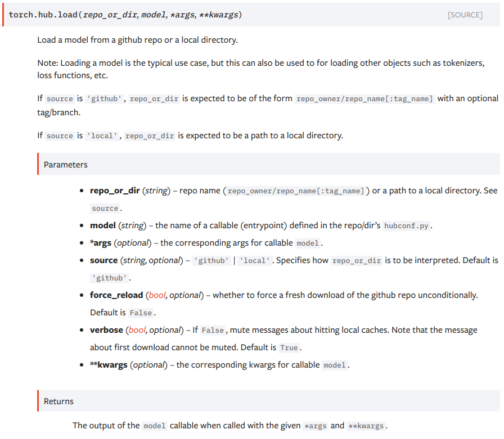This screenshot has height=439, width=504.
Task: Click 'model' code literal in the Returns sentence
Action: click(154, 426)
